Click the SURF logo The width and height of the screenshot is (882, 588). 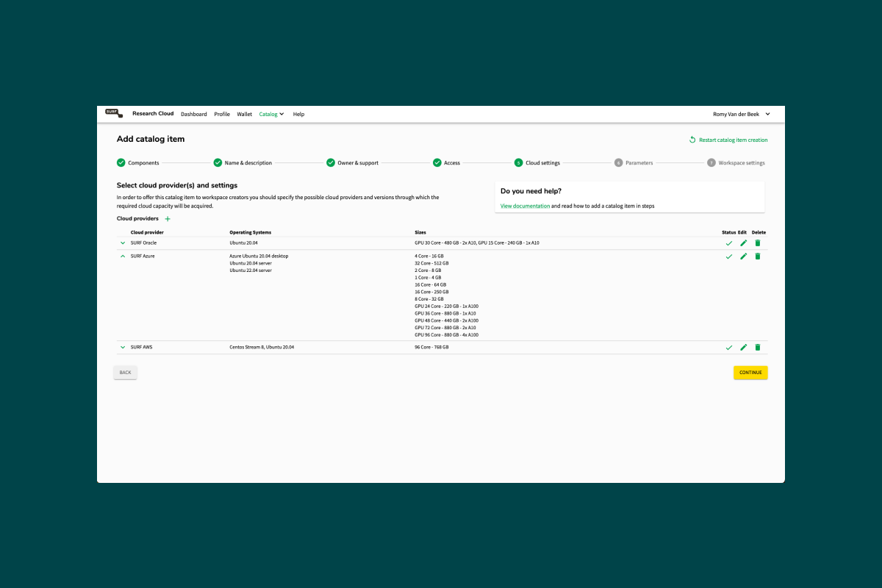click(x=113, y=113)
